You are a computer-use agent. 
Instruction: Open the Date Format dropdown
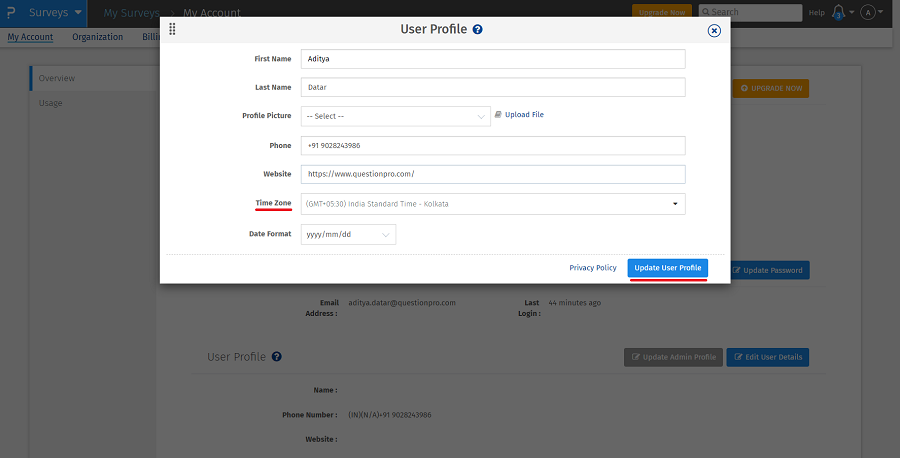[x=348, y=234]
